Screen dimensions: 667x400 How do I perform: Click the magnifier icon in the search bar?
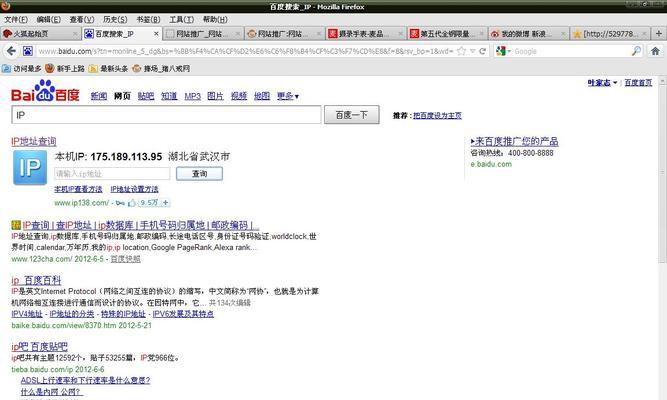pos(636,51)
